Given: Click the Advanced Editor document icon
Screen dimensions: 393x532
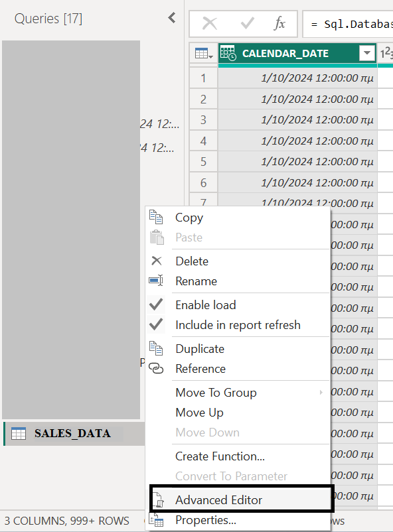Looking at the screenshot, I should [159, 500].
